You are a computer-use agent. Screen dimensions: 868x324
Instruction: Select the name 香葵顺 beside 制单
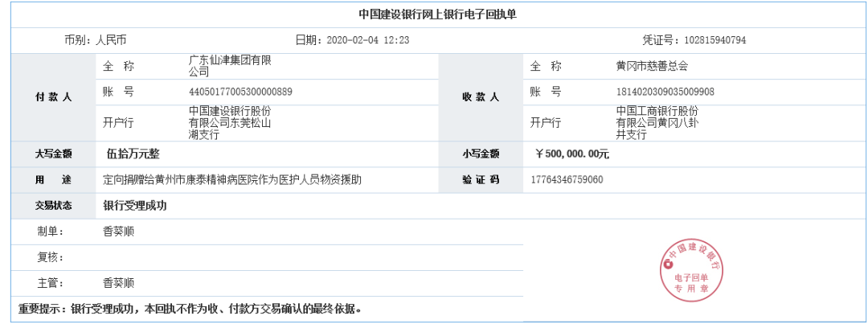(118, 232)
